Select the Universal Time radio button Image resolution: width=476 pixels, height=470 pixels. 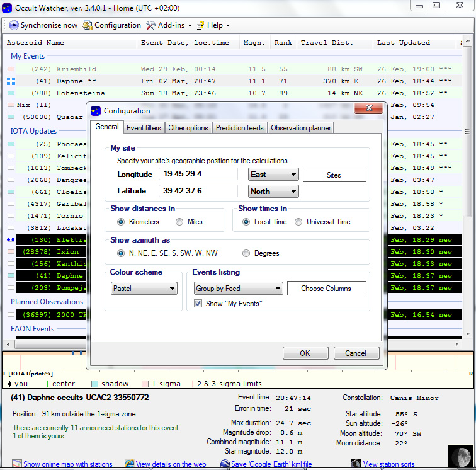coord(298,222)
